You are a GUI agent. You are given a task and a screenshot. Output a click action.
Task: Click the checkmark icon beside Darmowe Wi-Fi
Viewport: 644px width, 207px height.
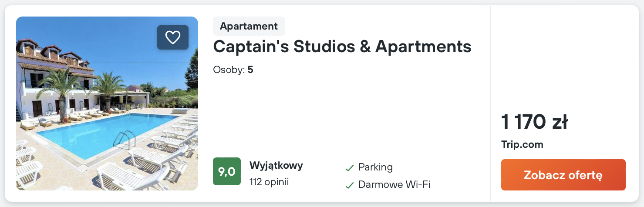[349, 185]
